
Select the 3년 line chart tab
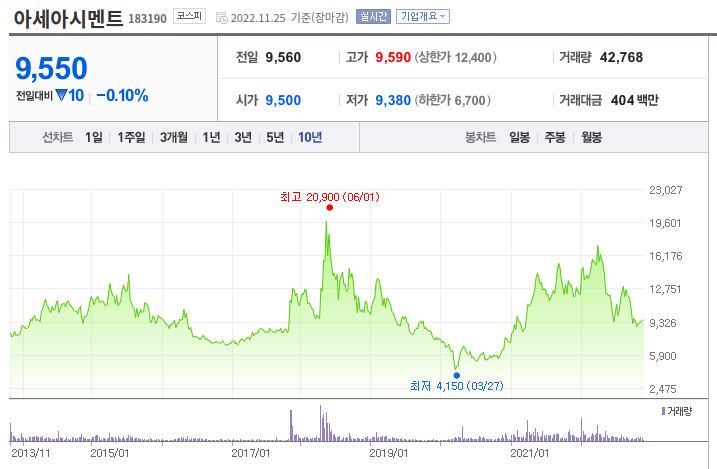point(243,137)
